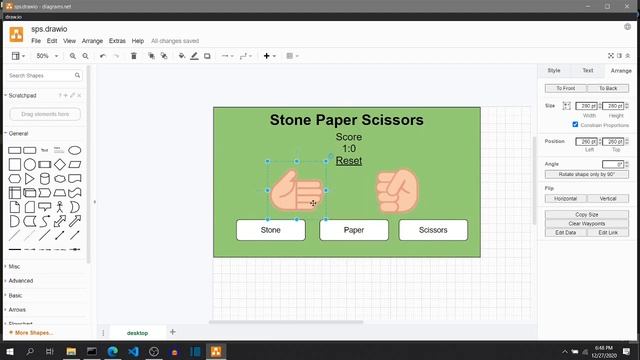Open the Extras menu

coord(117,41)
